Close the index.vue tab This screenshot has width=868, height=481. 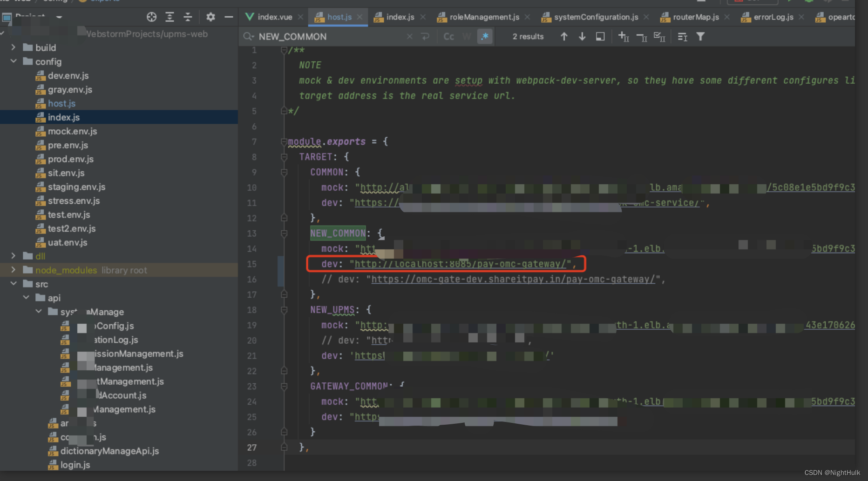(300, 17)
